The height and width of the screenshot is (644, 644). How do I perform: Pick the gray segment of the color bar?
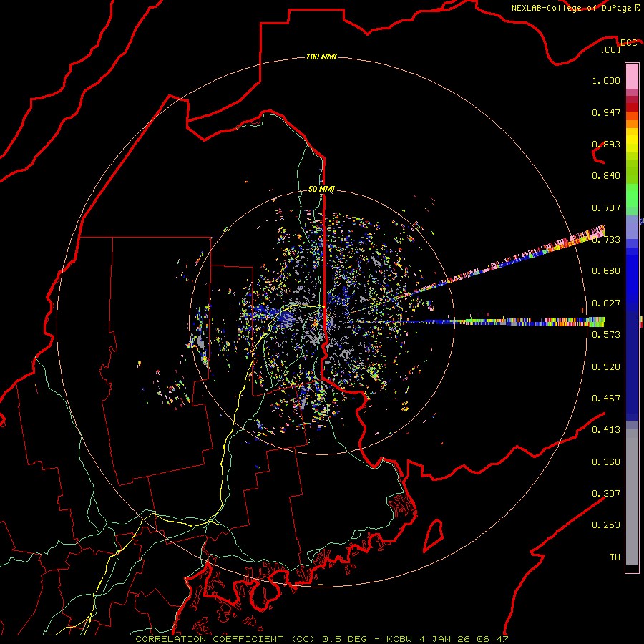[x=632, y=497]
